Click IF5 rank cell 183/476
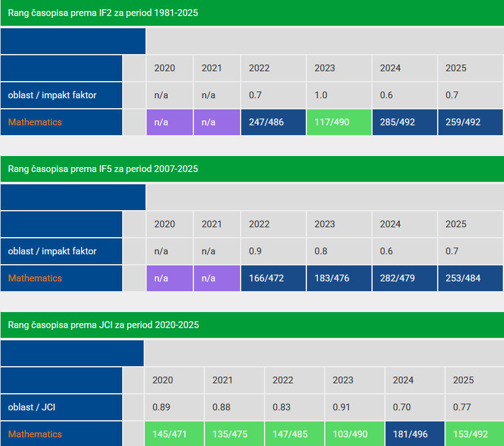 click(339, 278)
